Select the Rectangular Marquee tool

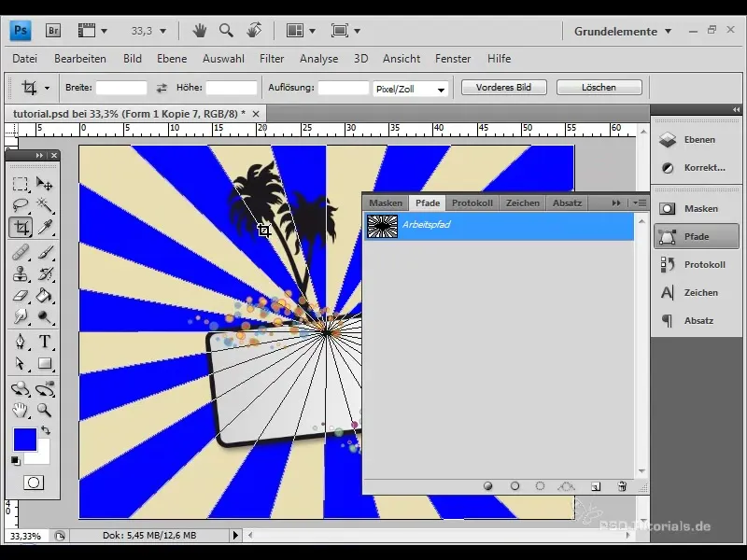(x=20, y=184)
